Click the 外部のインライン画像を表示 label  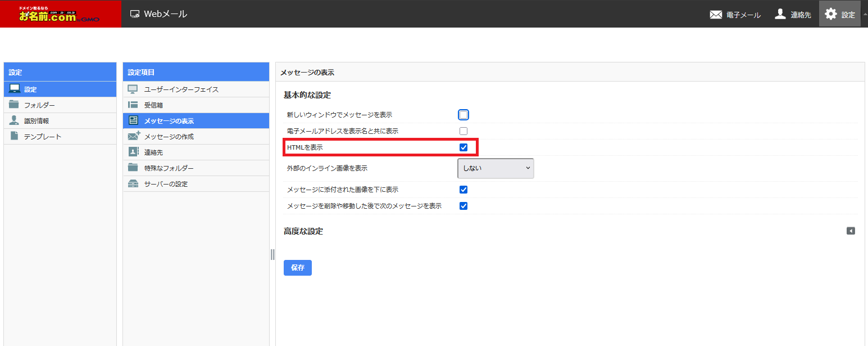click(x=327, y=168)
